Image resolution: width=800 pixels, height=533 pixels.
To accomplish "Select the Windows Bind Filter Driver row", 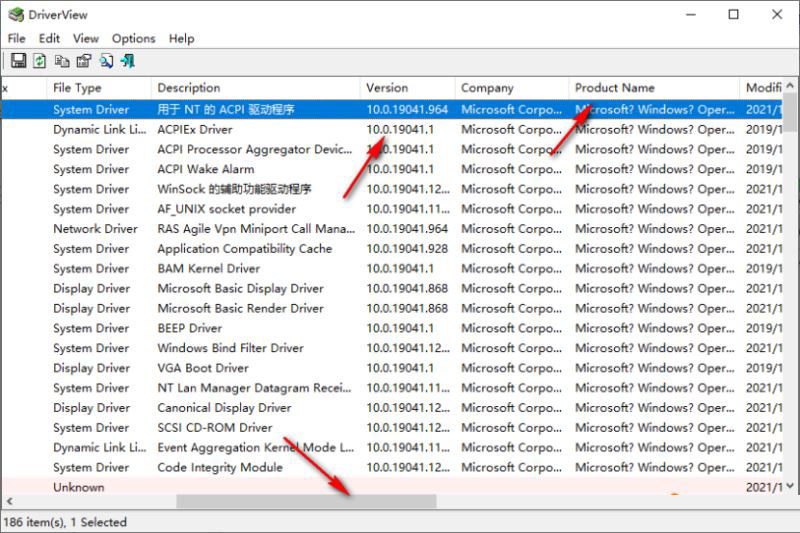I will 392,348.
